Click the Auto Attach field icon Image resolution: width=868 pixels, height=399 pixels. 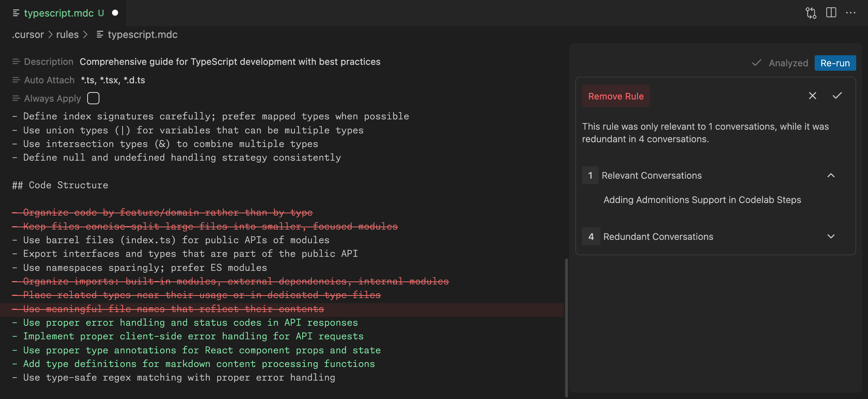[x=16, y=80]
